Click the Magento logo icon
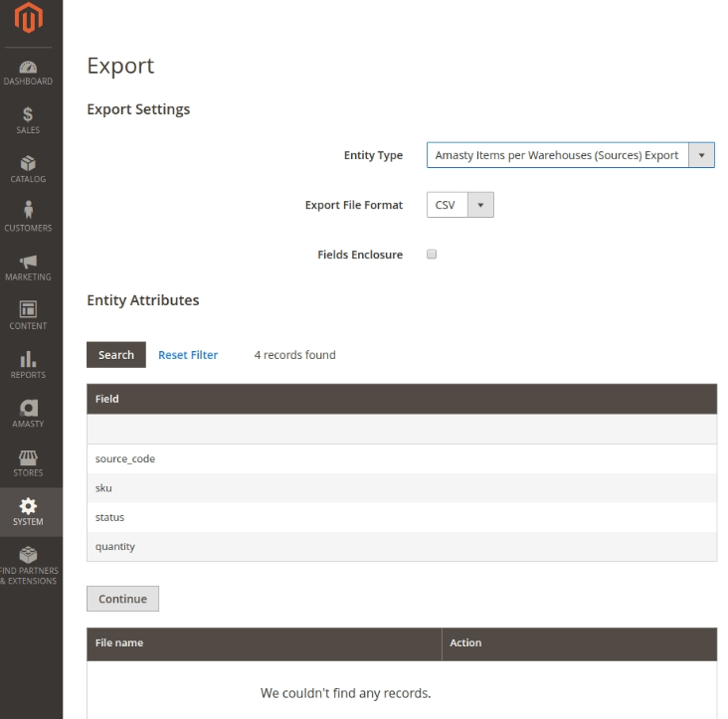 point(29,19)
